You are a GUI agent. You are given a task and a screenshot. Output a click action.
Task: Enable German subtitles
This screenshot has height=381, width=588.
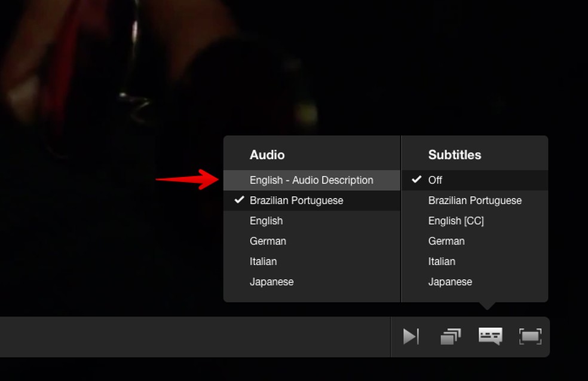coord(474,241)
